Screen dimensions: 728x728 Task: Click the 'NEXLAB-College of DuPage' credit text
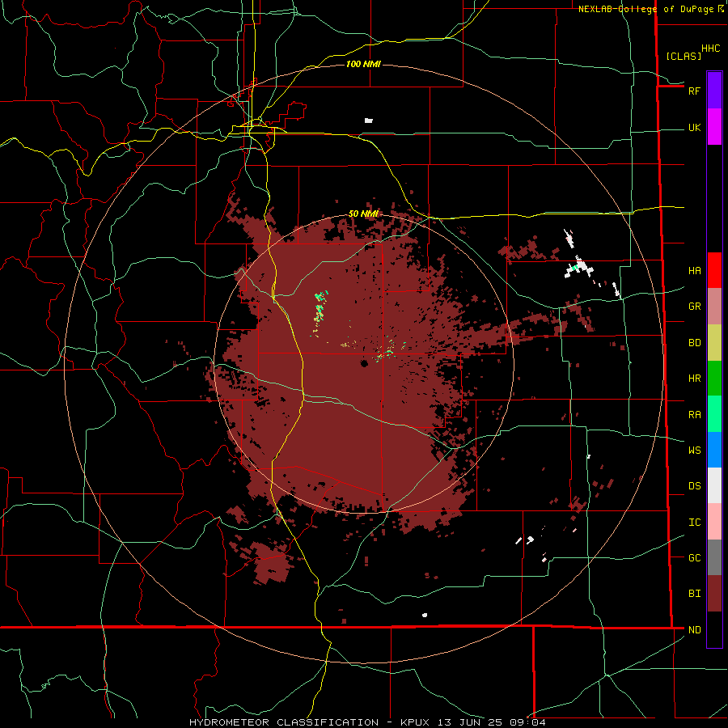647,9
